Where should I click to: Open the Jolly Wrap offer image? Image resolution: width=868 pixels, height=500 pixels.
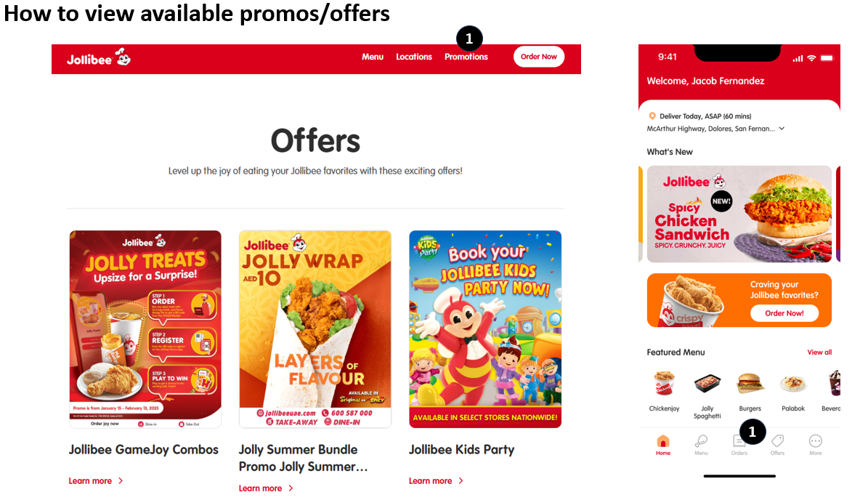[x=315, y=329]
